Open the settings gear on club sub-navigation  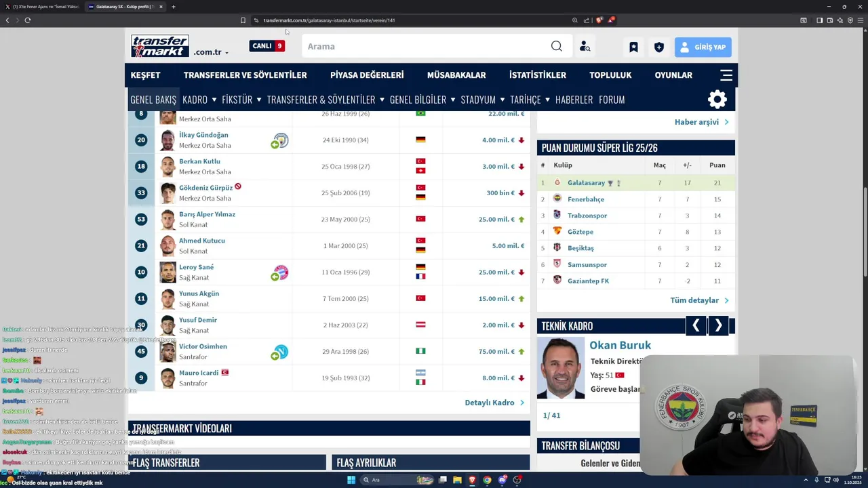pyautogui.click(x=717, y=100)
